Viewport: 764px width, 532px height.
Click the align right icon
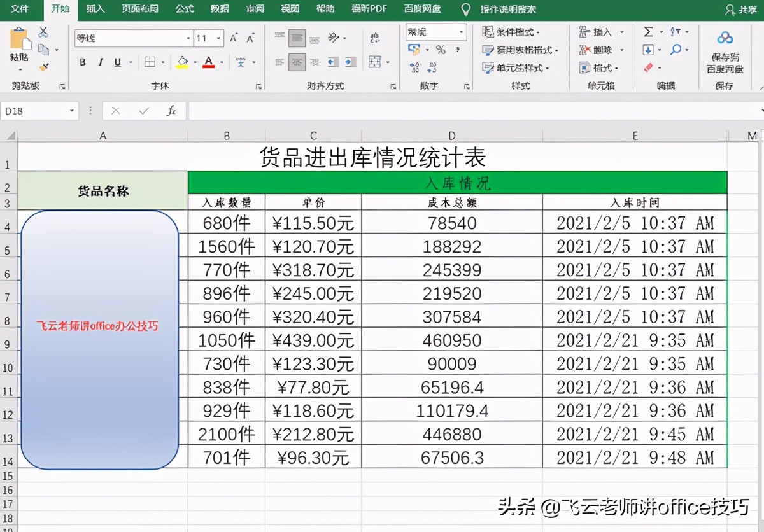[x=314, y=62]
